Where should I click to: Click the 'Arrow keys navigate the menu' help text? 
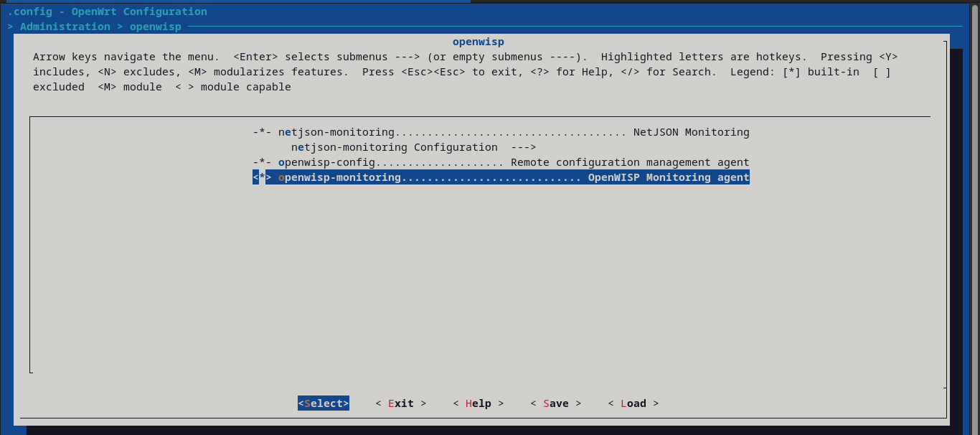pos(126,57)
